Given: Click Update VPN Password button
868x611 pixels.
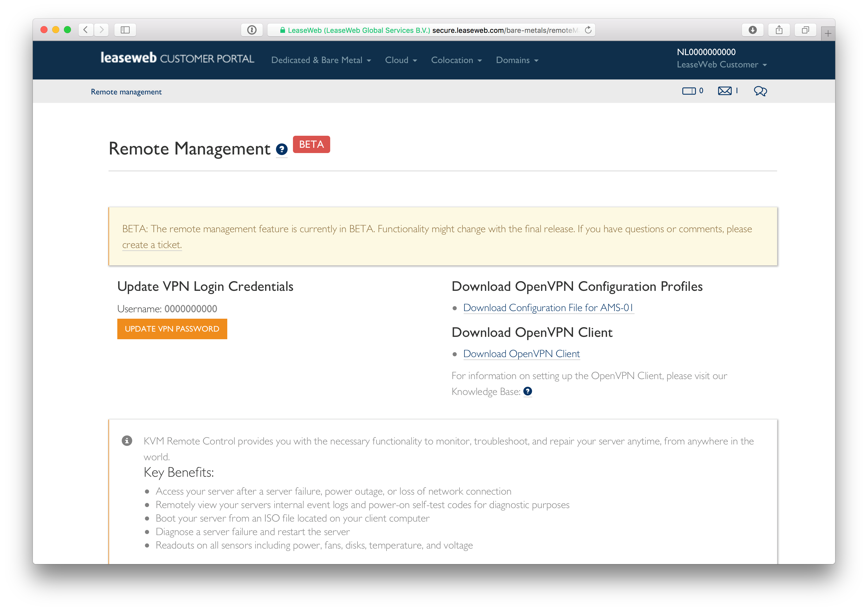Looking at the screenshot, I should [172, 329].
